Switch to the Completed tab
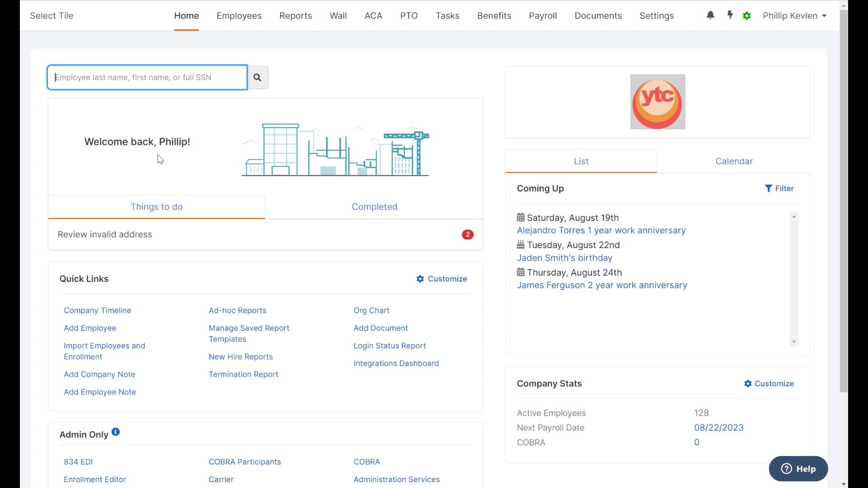The width and height of the screenshot is (868, 488). tap(374, 206)
